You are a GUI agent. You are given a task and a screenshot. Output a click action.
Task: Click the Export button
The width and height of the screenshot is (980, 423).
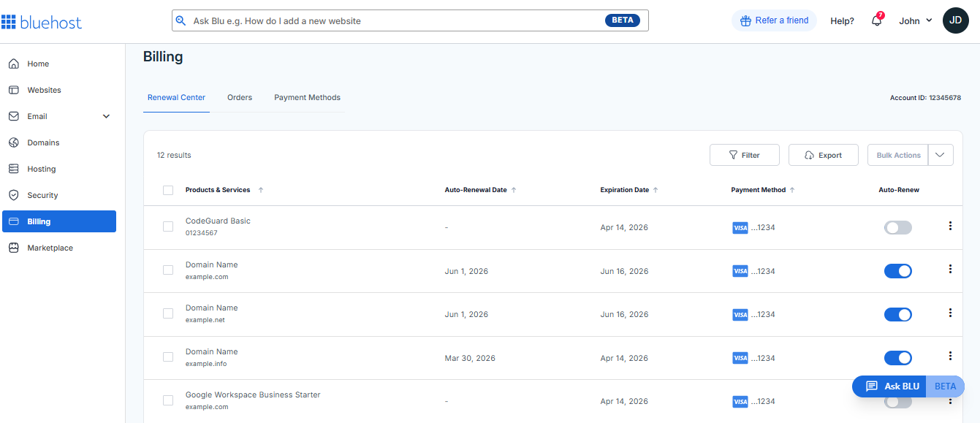(x=823, y=155)
